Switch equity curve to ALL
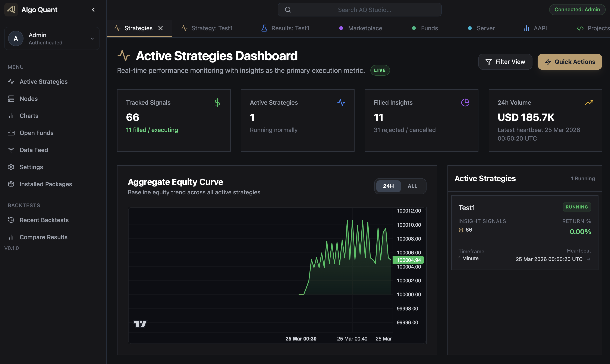 coord(412,186)
